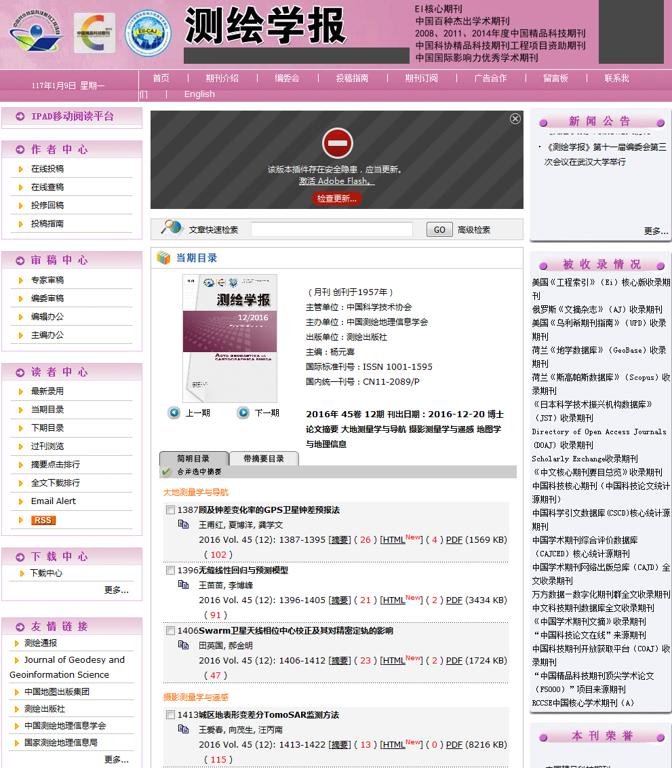The height and width of the screenshot is (768, 672).
Task: Click the leftmost journal project logo
Action: pos(36,33)
